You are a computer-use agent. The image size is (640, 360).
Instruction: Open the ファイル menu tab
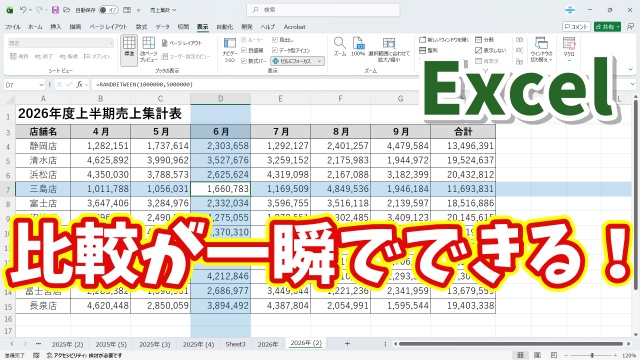[x=13, y=27]
